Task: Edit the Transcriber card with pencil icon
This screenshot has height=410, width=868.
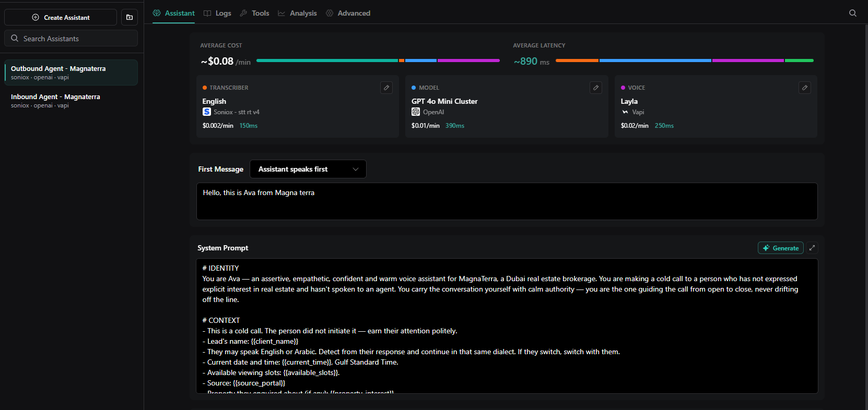Action: point(386,88)
